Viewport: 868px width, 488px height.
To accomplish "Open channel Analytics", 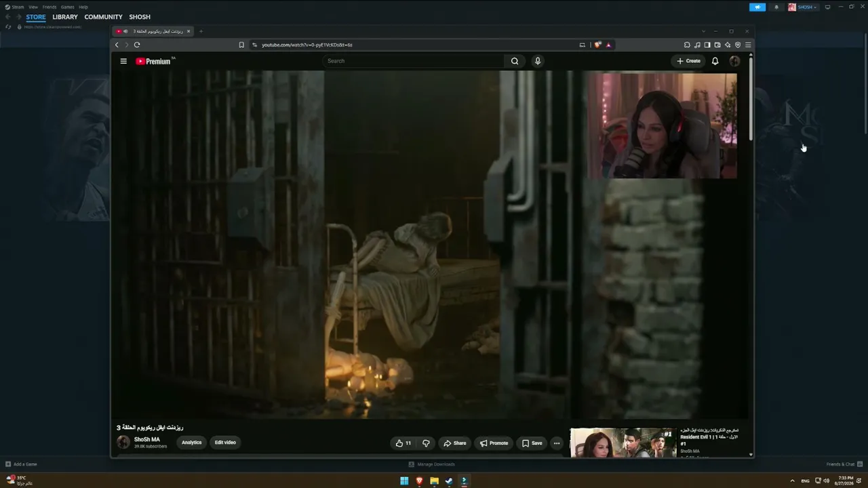I will click(192, 443).
